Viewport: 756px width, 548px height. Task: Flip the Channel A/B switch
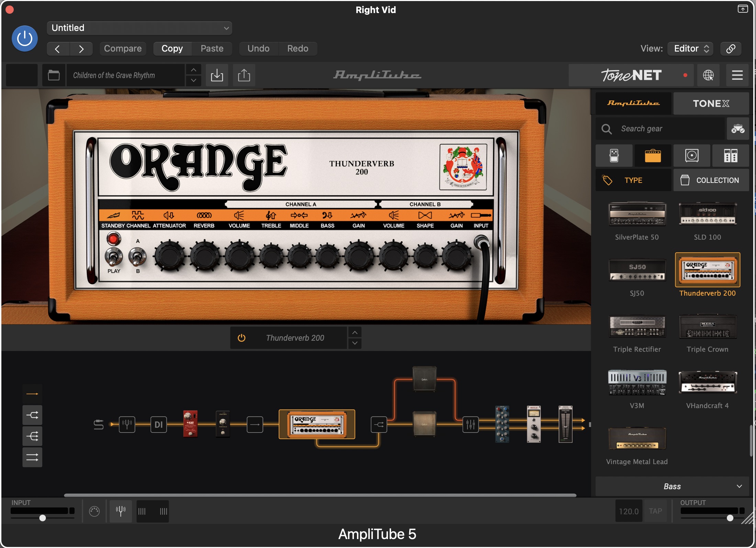[x=137, y=256]
